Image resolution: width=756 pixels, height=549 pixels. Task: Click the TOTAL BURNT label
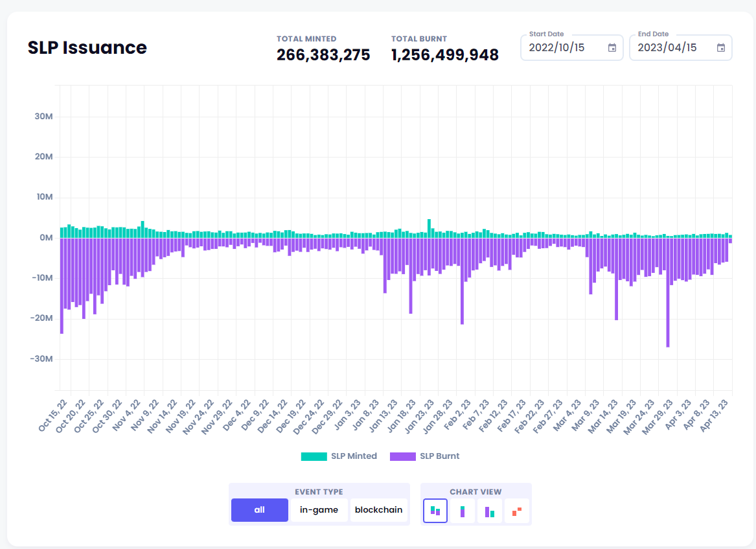[x=419, y=39]
